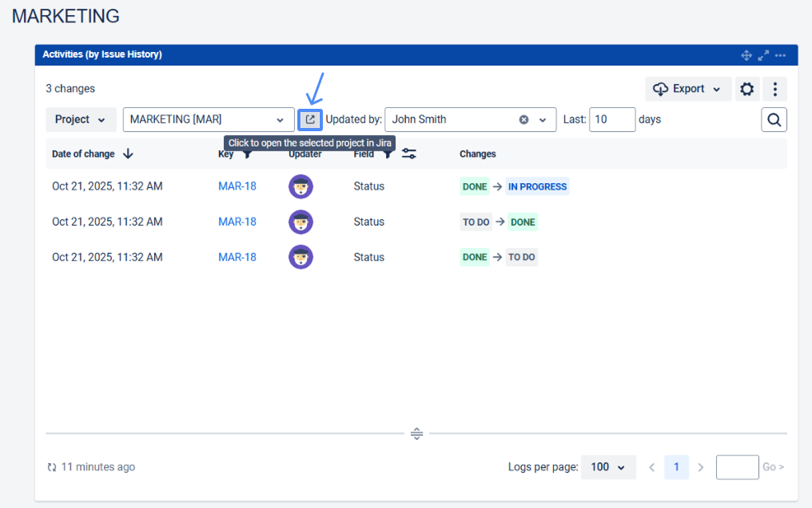This screenshot has height=508, width=812.
Task: Maximize the Activities gadget
Action: pos(763,55)
